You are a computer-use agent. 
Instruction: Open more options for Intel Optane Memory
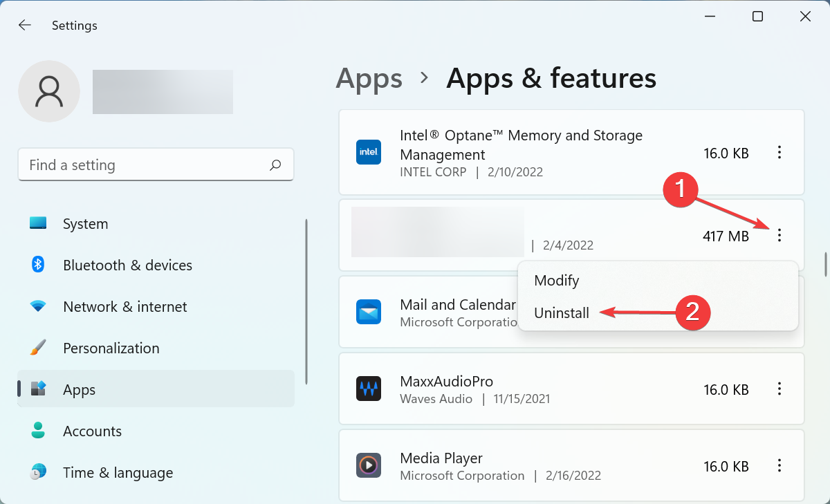pos(780,153)
